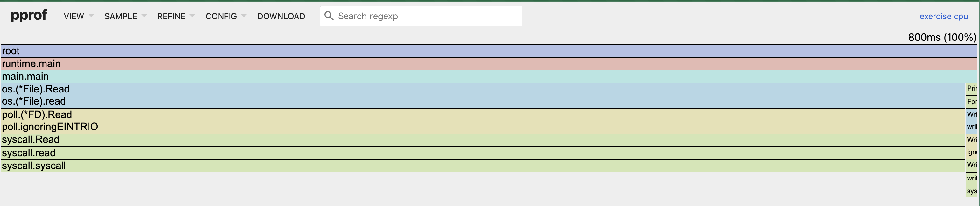980x206 pixels.
Task: Expand the REFINE menu
Action: pyautogui.click(x=176, y=16)
